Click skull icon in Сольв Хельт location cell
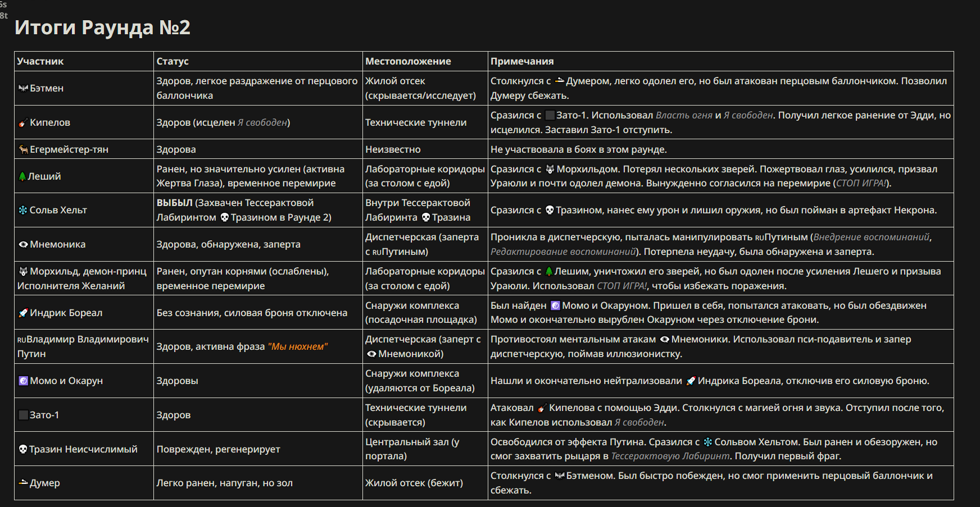 click(425, 218)
